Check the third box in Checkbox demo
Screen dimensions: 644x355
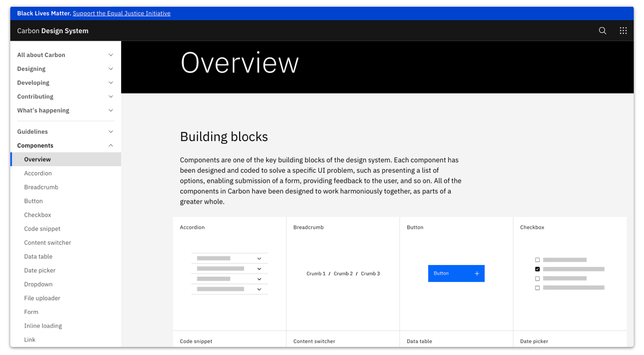coord(538,278)
